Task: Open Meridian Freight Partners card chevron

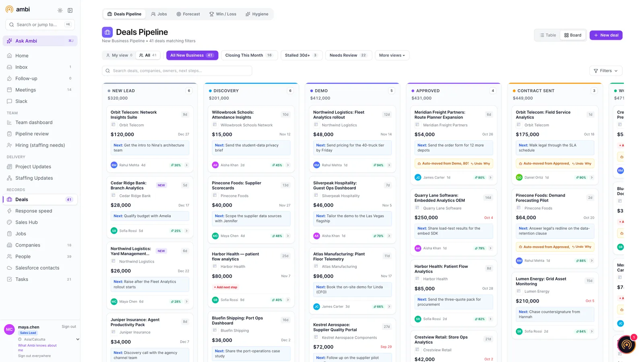Action: tap(491, 178)
